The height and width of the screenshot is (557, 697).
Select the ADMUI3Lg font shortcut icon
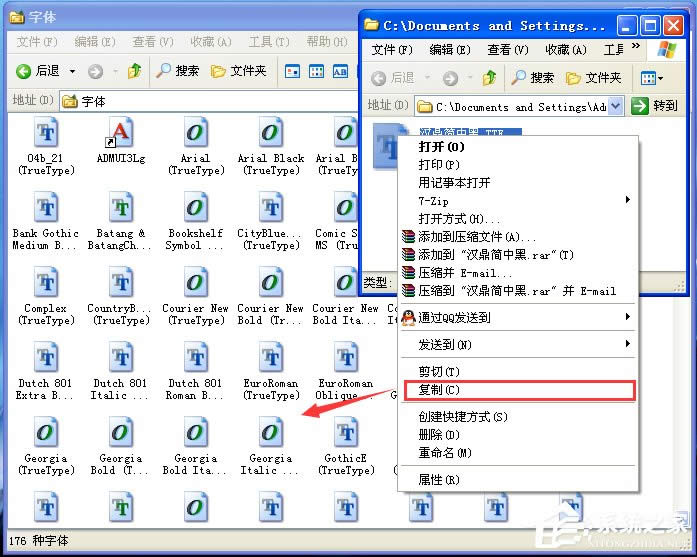121,135
